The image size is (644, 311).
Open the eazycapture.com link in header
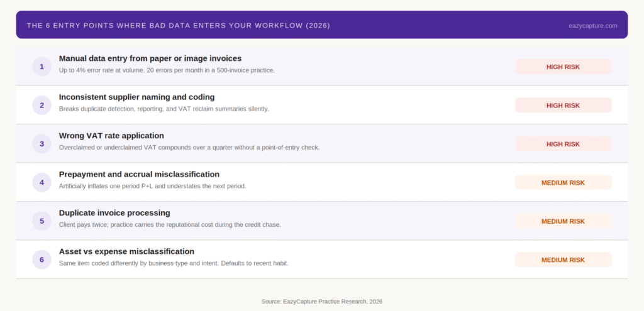[592, 26]
